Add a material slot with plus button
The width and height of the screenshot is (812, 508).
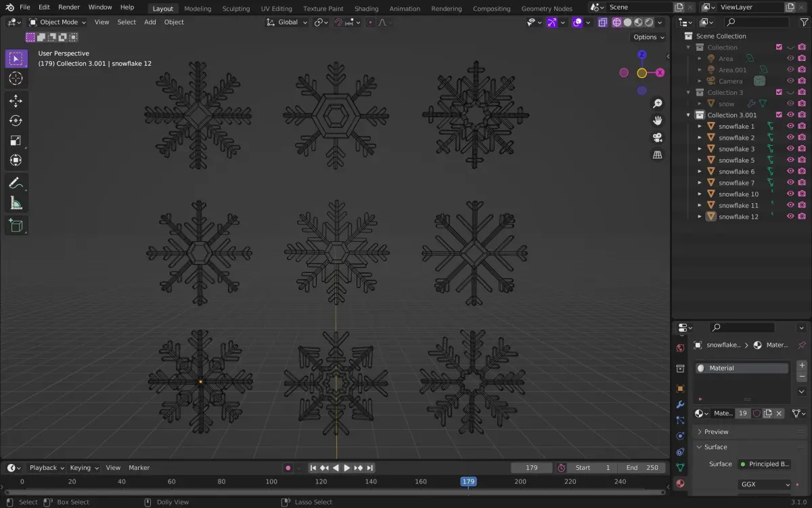pyautogui.click(x=802, y=366)
